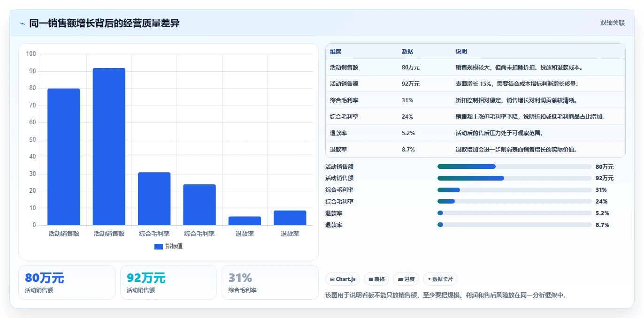Click the progress bar labeled 80万元

click(x=514, y=167)
